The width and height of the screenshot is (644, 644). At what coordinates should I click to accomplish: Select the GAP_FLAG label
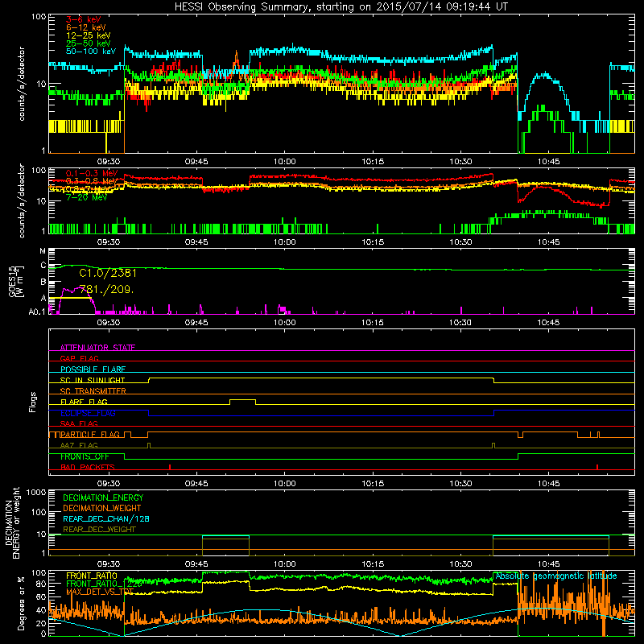(x=79, y=358)
